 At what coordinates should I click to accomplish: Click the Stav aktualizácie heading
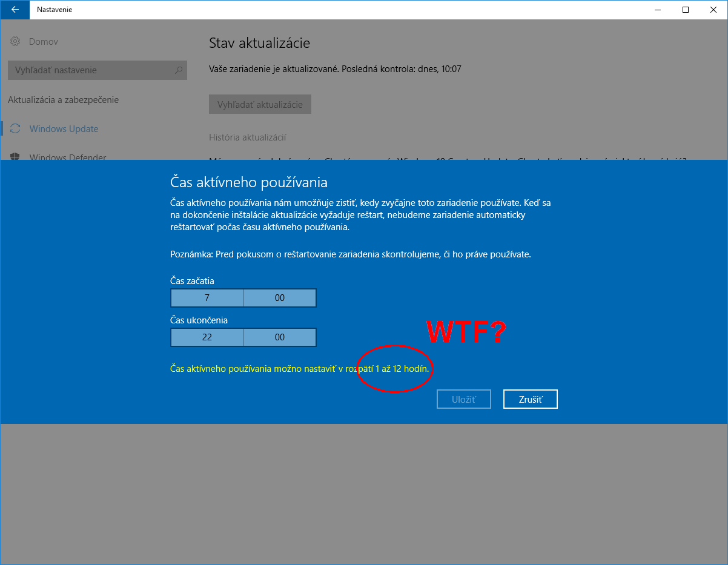coord(259,43)
